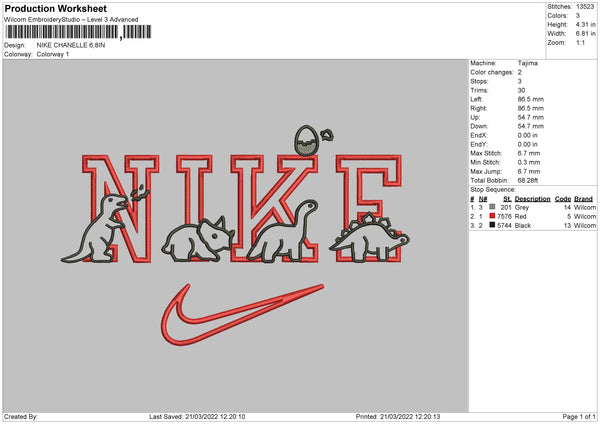The image size is (600, 424).
Task: Click the 'N#' column header
Action: pyautogui.click(x=483, y=199)
